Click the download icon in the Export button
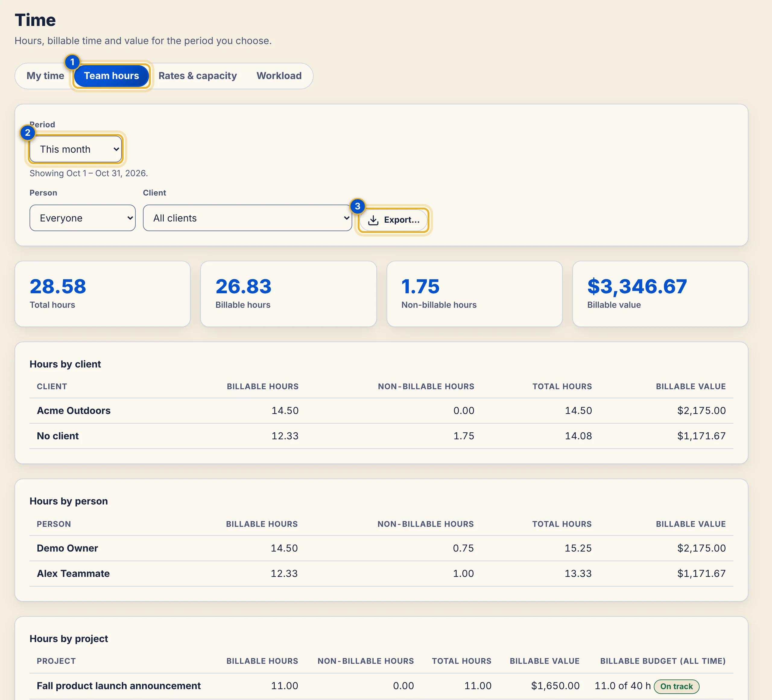 (373, 220)
